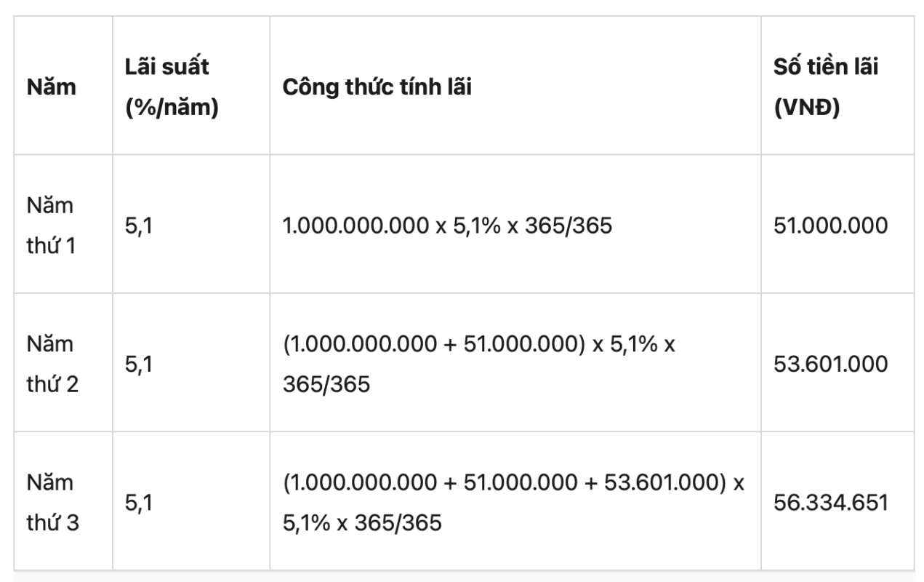Screen dimensions: 924x582
Task: Select the 51.000.000 interest amount cell
Action: tap(830, 226)
